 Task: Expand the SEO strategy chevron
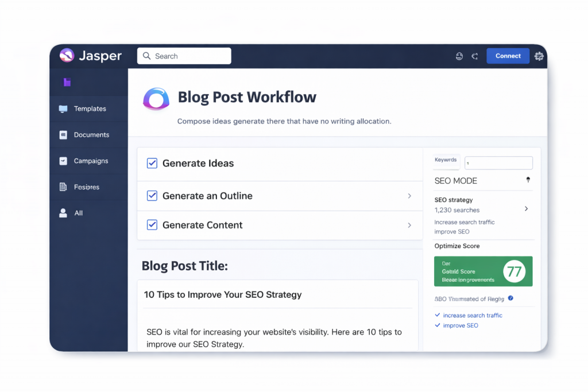pyautogui.click(x=526, y=209)
